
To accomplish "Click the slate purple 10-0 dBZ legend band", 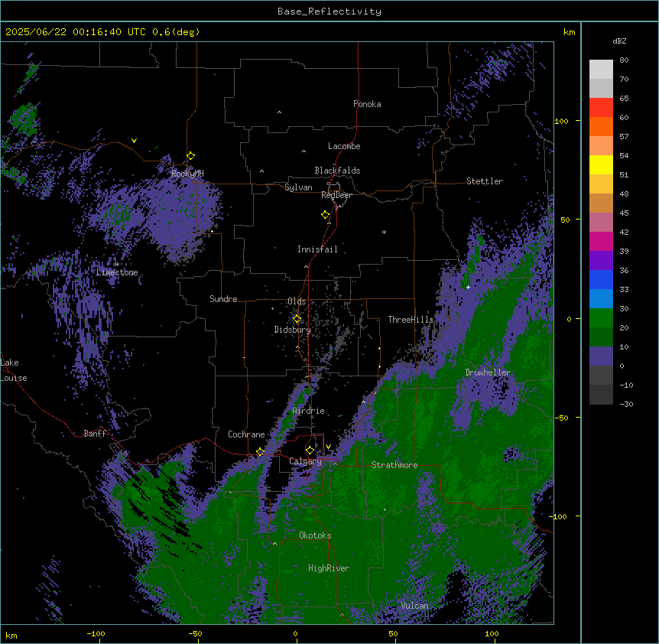I will pos(601,356).
